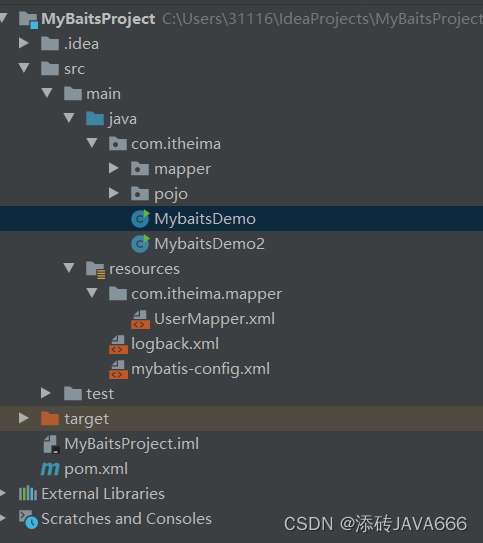Collapse the src folder

point(24,68)
